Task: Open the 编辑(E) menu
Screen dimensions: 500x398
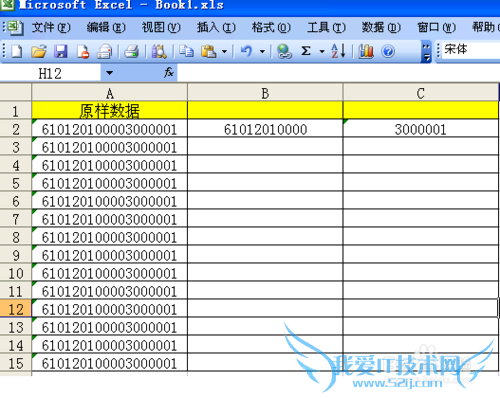Action: click(106, 27)
